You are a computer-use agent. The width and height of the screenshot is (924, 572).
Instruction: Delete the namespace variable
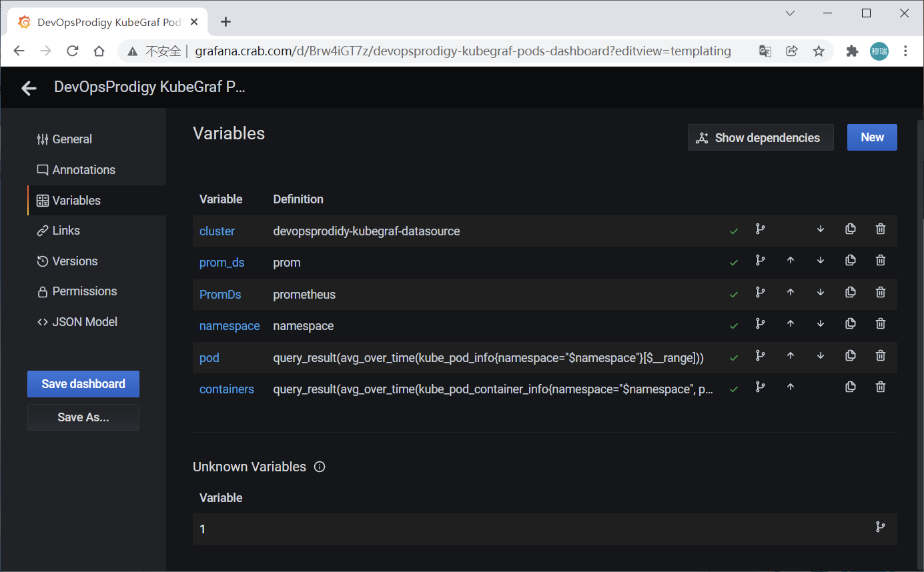[x=881, y=324]
